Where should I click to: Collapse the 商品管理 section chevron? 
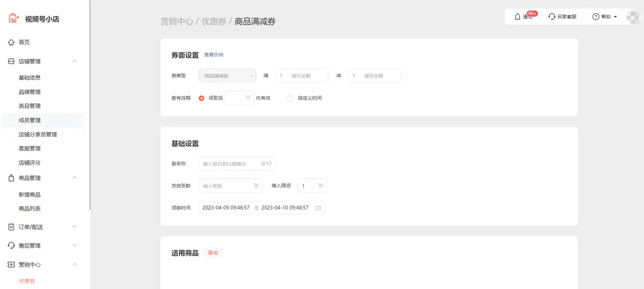point(75,177)
